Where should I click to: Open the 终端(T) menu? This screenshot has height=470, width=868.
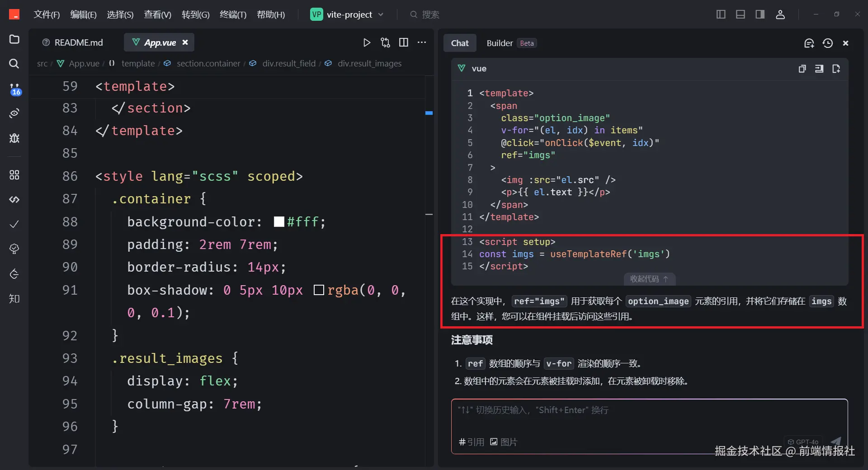233,14
